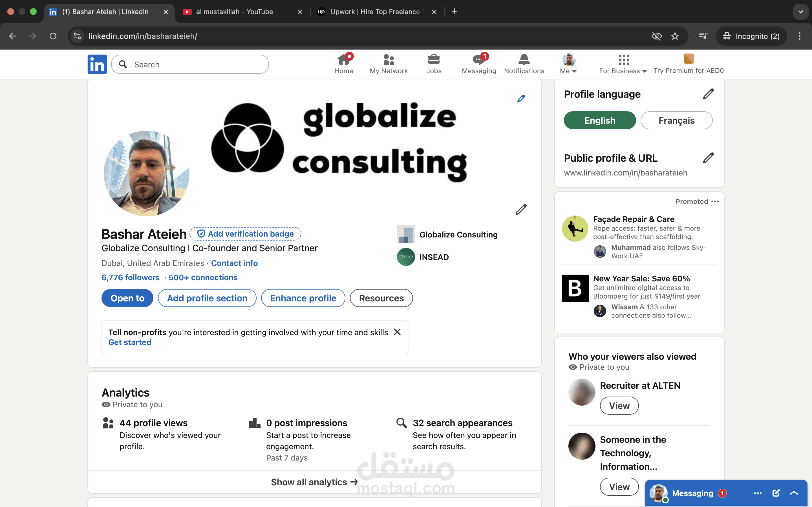The width and height of the screenshot is (812, 507).
Task: Open the Me profile dropdown
Action: click(568, 64)
